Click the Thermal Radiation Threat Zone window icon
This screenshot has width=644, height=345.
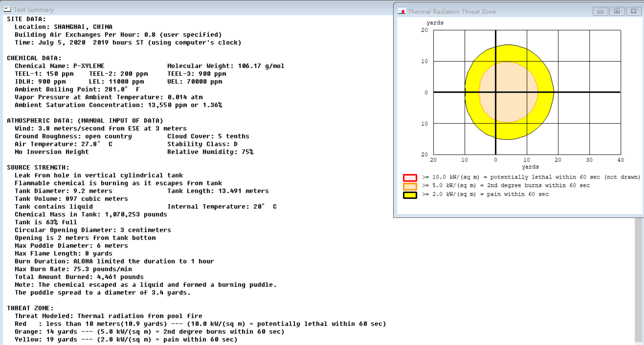(402, 11)
